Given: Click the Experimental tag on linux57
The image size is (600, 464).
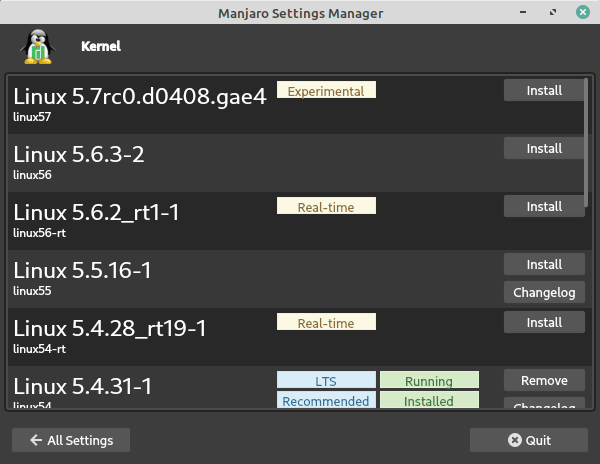Looking at the screenshot, I should coord(326,90).
